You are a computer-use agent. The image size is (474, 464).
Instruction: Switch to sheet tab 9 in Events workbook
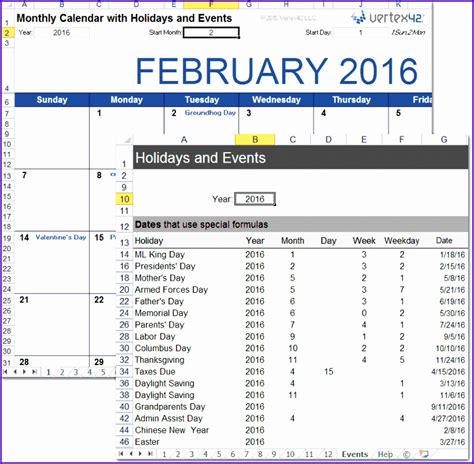click(x=273, y=454)
